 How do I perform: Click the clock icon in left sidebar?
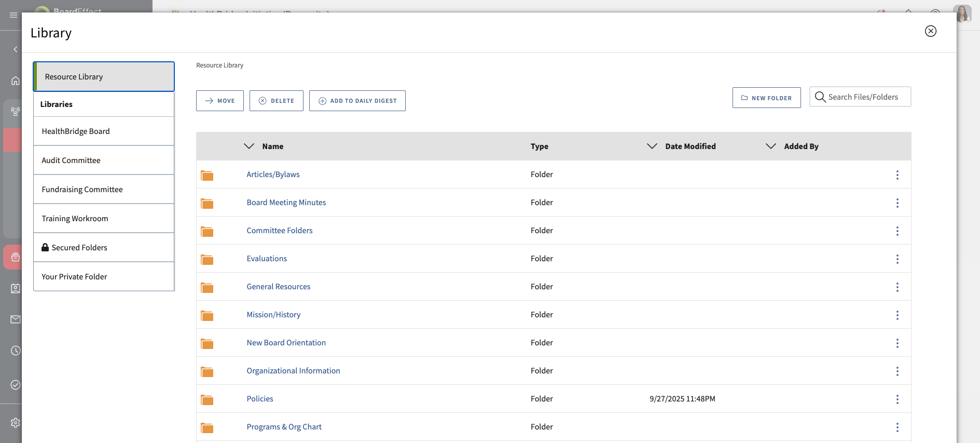[x=16, y=351]
